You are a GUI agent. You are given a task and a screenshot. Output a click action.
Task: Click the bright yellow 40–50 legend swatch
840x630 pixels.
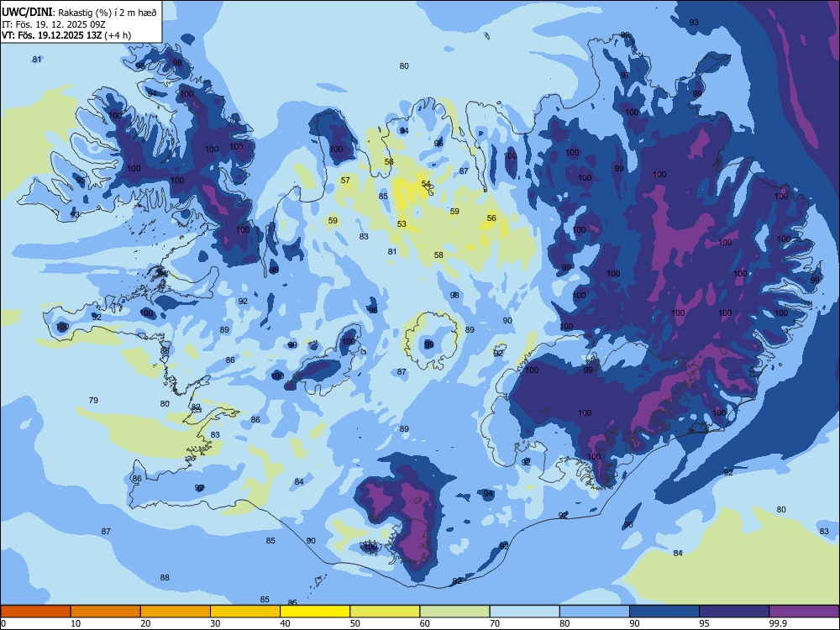[315, 612]
